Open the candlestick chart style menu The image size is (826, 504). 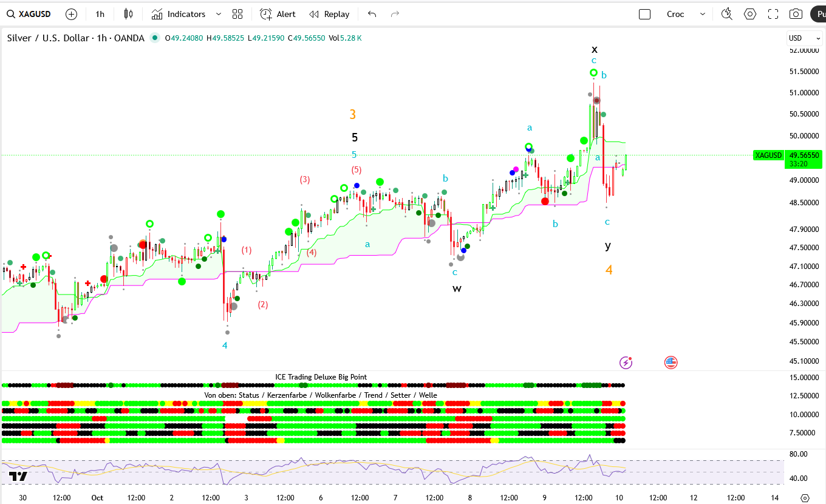[128, 14]
